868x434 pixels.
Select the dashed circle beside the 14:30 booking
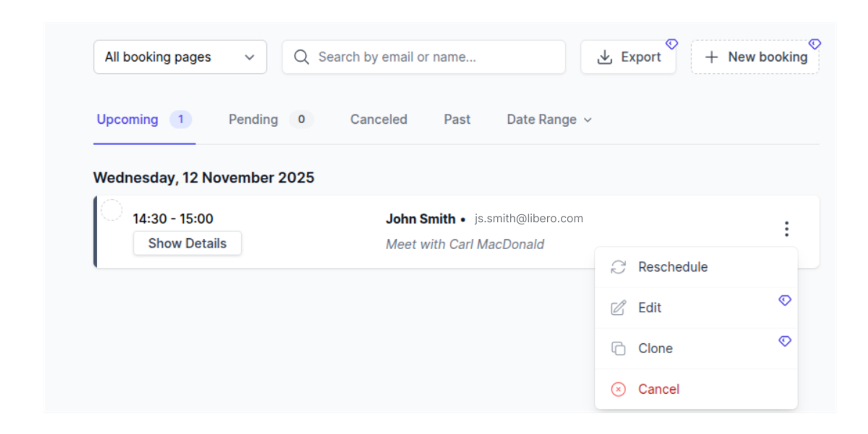pyautogui.click(x=112, y=210)
